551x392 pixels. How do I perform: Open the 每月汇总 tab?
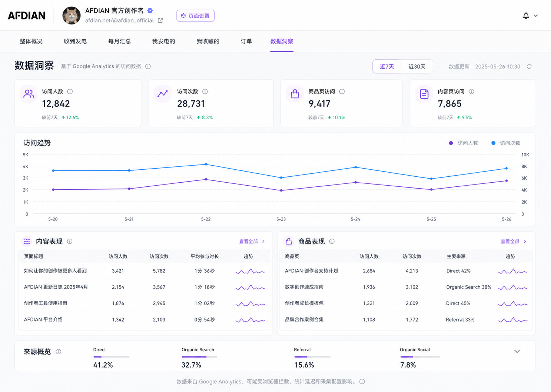coord(119,41)
